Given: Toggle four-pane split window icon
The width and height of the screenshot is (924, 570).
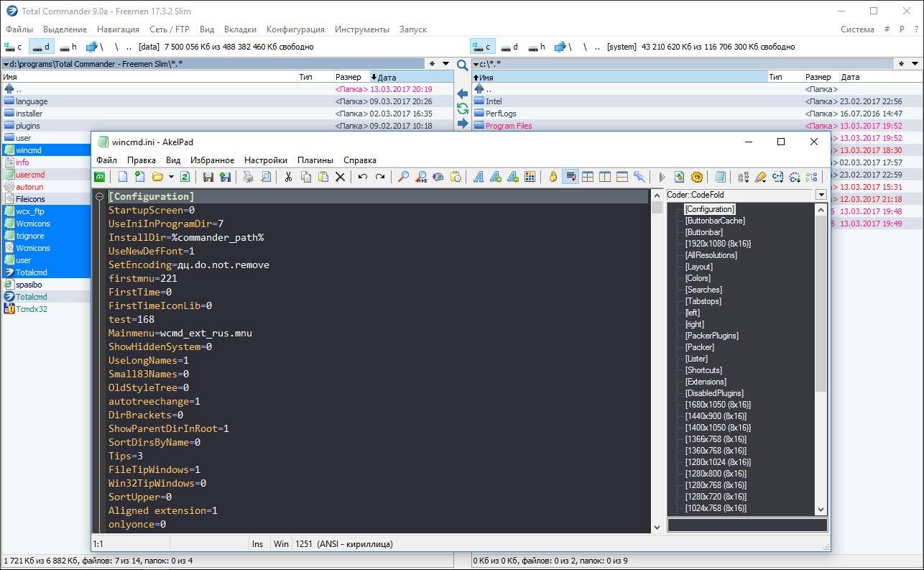Looking at the screenshot, I should 588,177.
